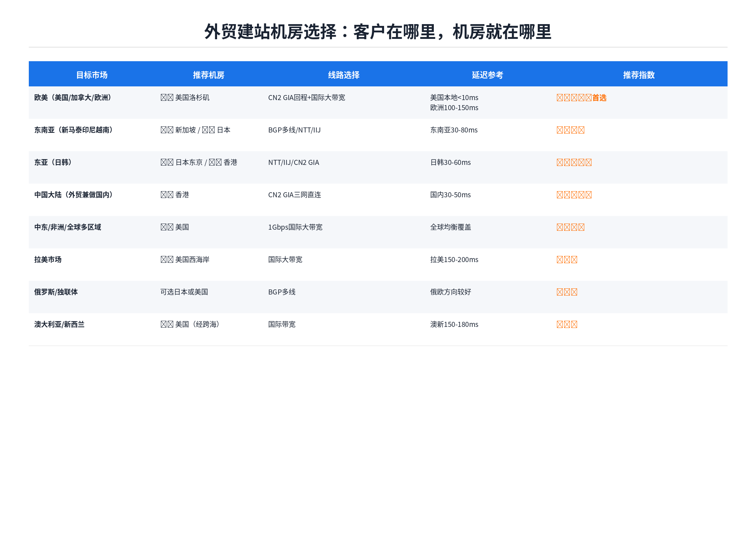Click the 新加坡 / 日本 datacenter cell
Viewport: 756px width, 540px height.
[195, 130]
